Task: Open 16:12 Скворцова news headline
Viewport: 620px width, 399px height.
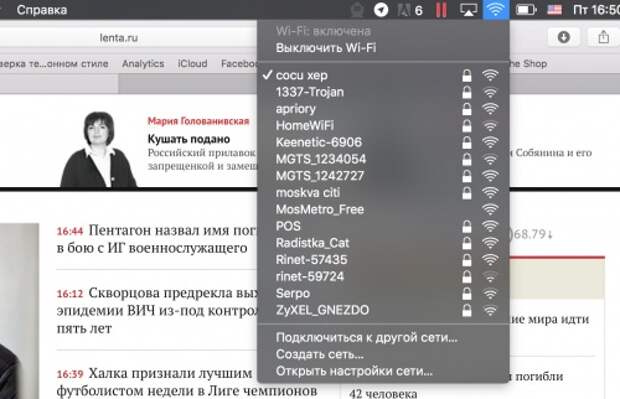Action: pyautogui.click(x=157, y=310)
